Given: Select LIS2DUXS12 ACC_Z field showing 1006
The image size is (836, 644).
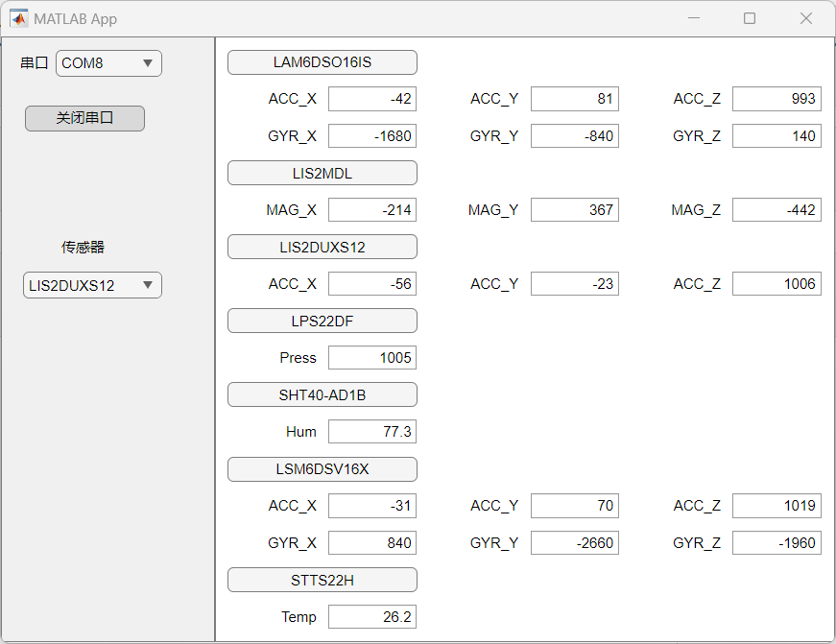Looking at the screenshot, I should coord(776,284).
